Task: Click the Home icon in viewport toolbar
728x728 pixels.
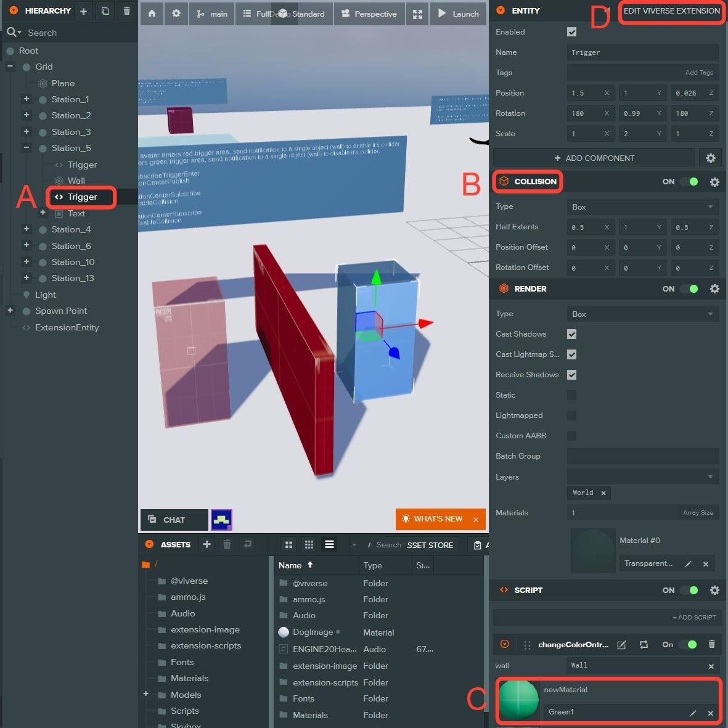Action: [152, 14]
